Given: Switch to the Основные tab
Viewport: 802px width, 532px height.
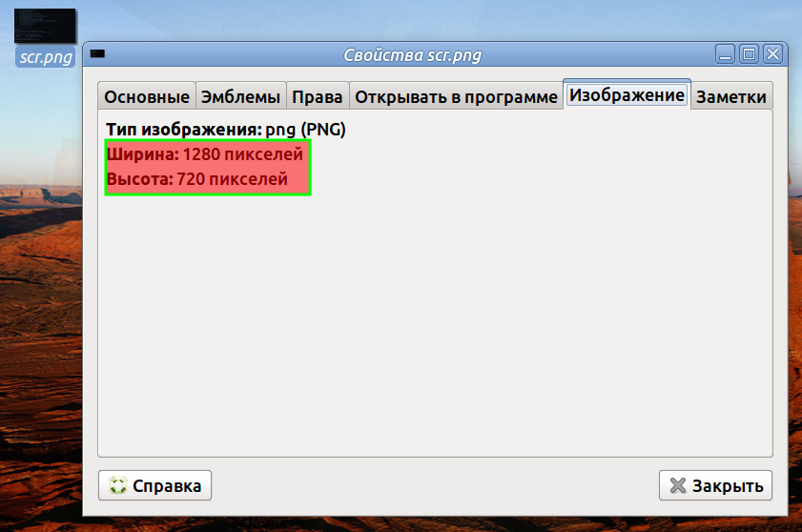Looking at the screenshot, I should (147, 96).
